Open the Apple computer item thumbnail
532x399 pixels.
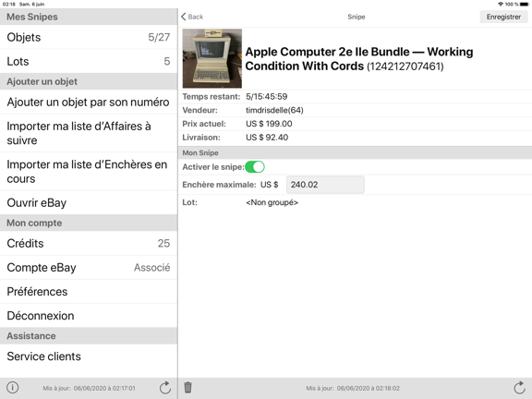[x=212, y=58]
